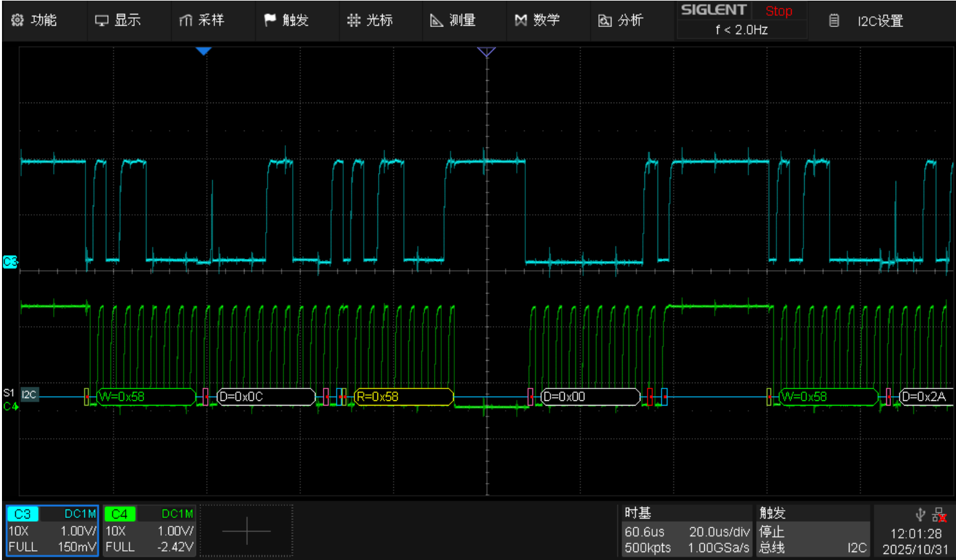Click the decoded R=0x58 read address packet
The height and width of the screenshot is (560, 956).
tap(404, 396)
